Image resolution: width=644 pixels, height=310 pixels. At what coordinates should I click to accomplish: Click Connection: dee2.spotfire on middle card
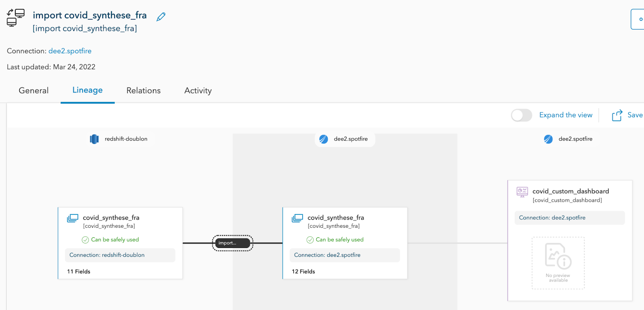[345, 255]
